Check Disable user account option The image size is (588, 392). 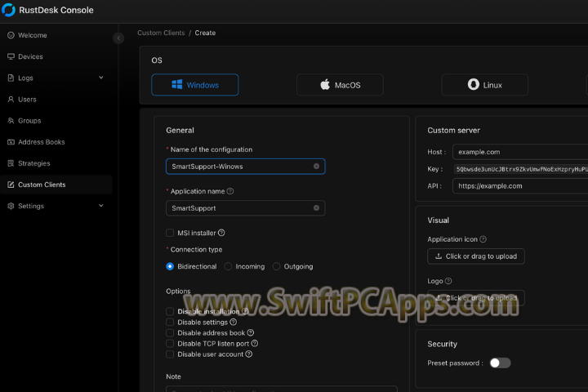coord(170,354)
